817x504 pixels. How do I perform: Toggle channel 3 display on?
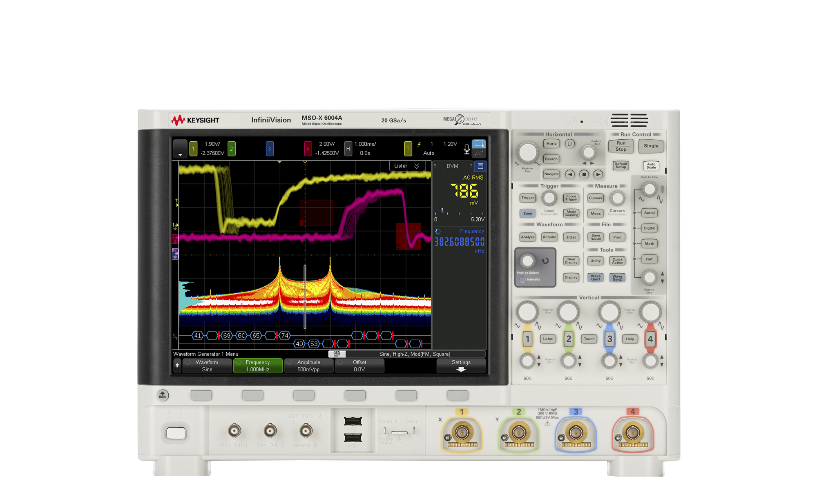tap(270, 148)
